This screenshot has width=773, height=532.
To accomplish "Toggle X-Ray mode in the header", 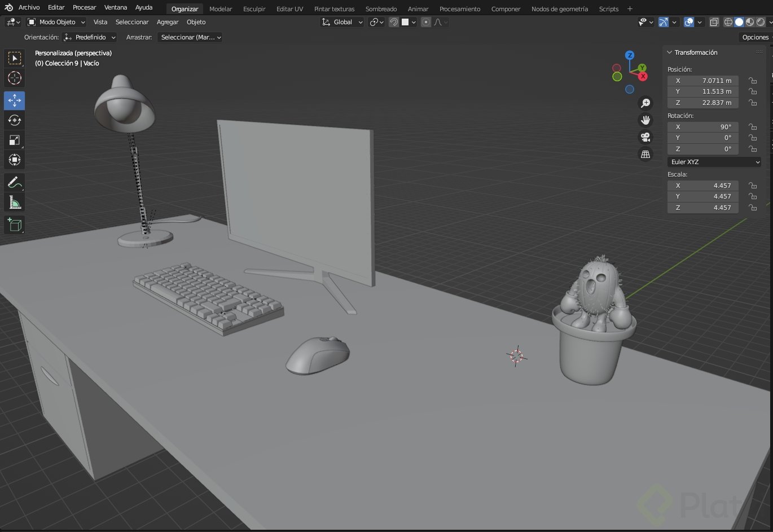I will click(714, 21).
